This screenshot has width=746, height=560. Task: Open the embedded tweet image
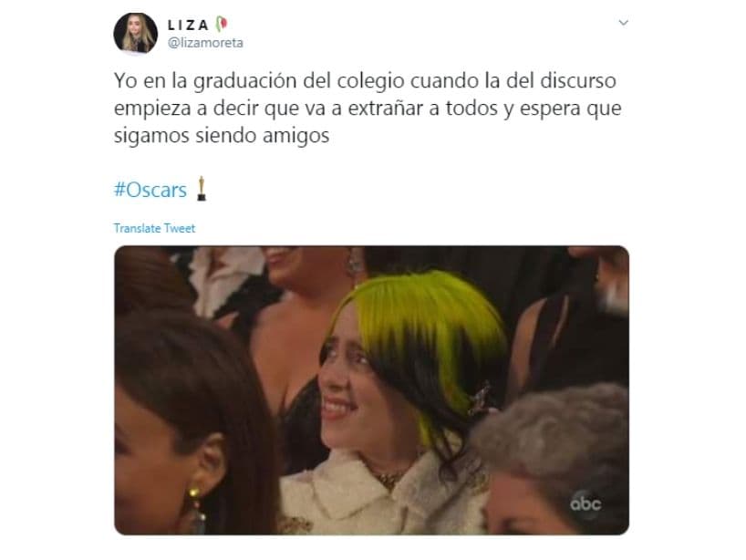371,390
